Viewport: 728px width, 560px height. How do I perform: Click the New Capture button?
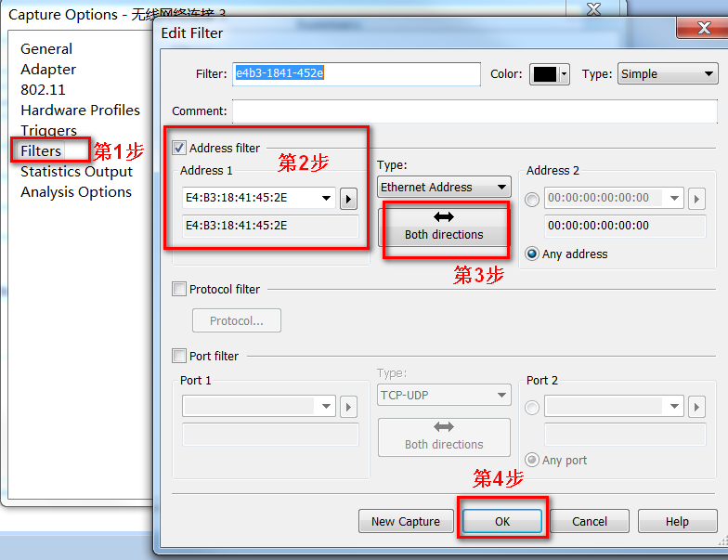click(405, 521)
